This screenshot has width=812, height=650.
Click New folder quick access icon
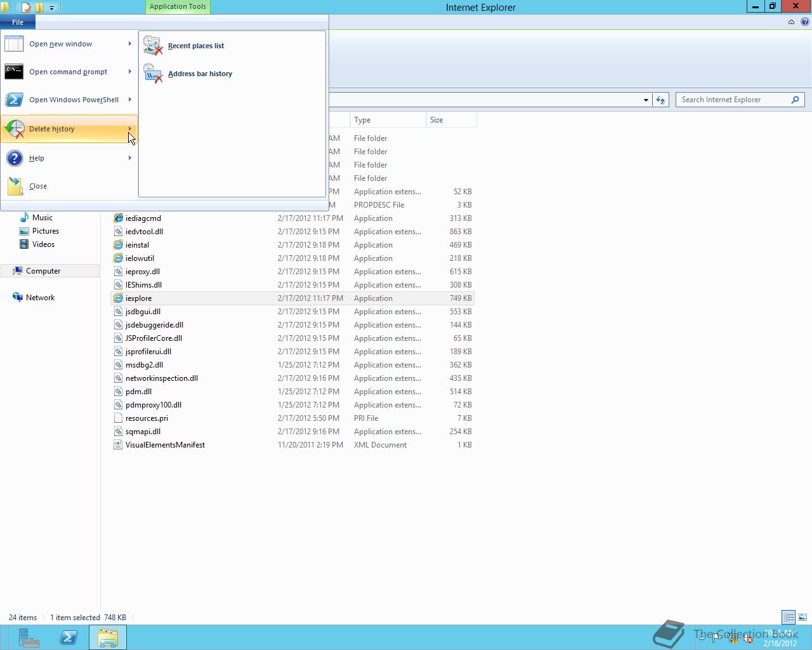(x=40, y=8)
